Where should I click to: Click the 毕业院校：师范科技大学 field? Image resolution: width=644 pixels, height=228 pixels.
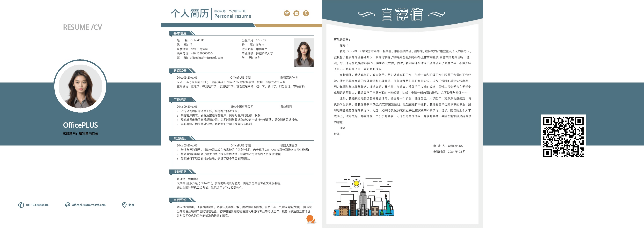tap(257, 53)
